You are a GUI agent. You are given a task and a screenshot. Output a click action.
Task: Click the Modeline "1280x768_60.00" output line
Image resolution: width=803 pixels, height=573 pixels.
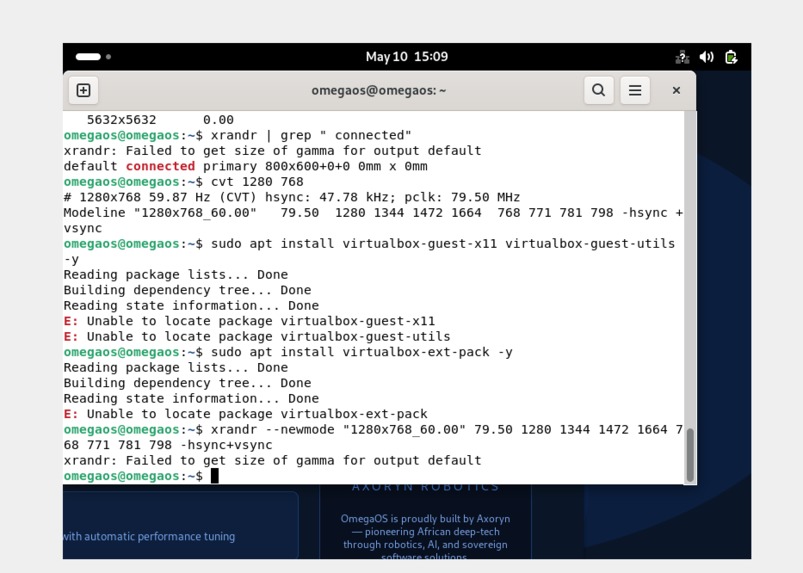coord(373,220)
